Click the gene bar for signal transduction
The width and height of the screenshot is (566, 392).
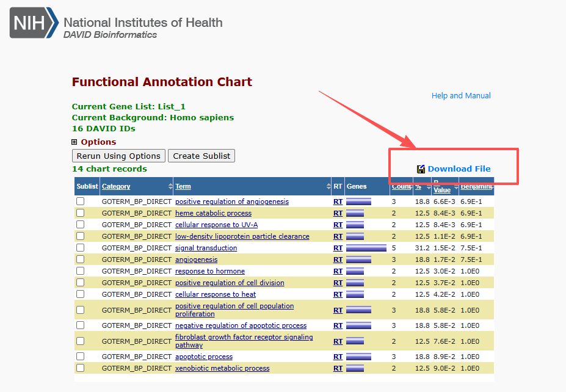[x=366, y=248]
